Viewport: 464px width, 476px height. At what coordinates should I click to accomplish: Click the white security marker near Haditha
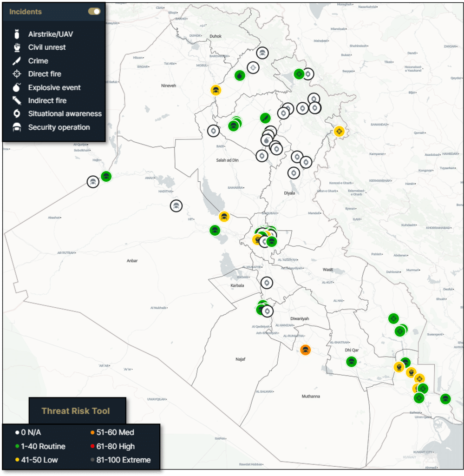[x=176, y=206]
